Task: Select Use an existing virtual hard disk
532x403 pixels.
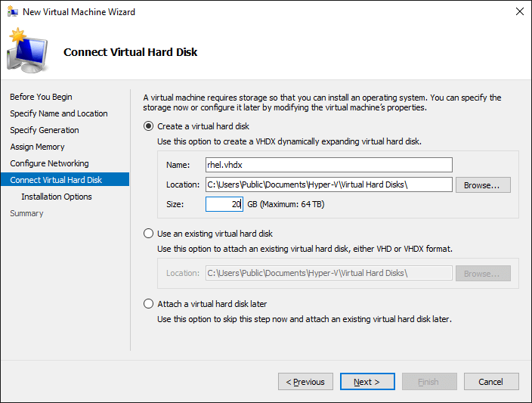Action: point(148,234)
